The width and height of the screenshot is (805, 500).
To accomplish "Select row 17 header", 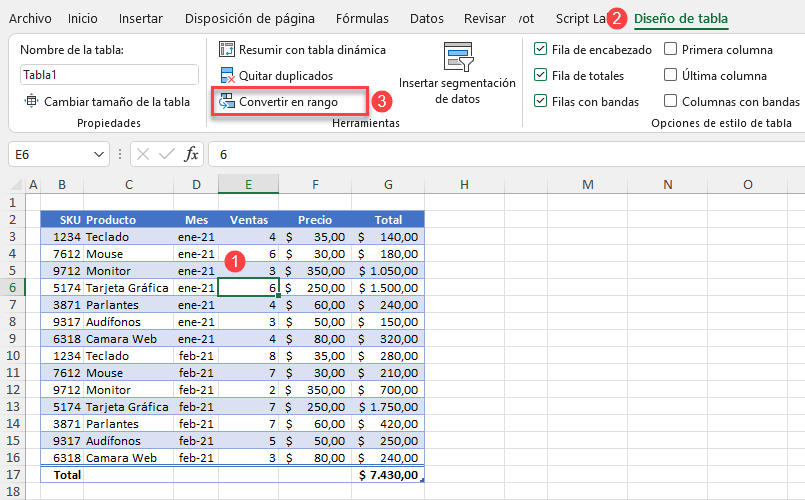I will click(12, 474).
